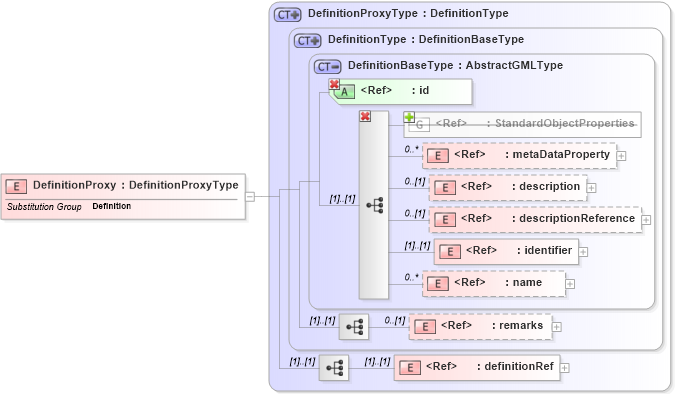The width and height of the screenshot is (675, 394).
Task: Expand the identifier element
Action: [583, 252]
